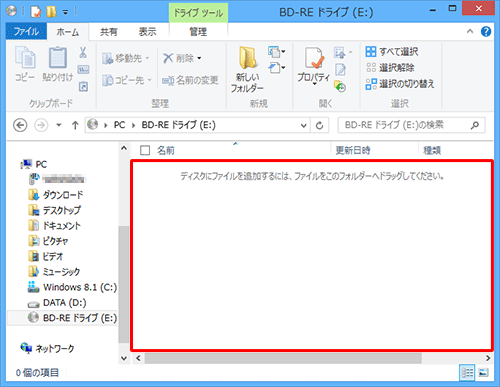Select DATA (D:) drive
The width and height of the screenshot is (500, 387).
57,303
